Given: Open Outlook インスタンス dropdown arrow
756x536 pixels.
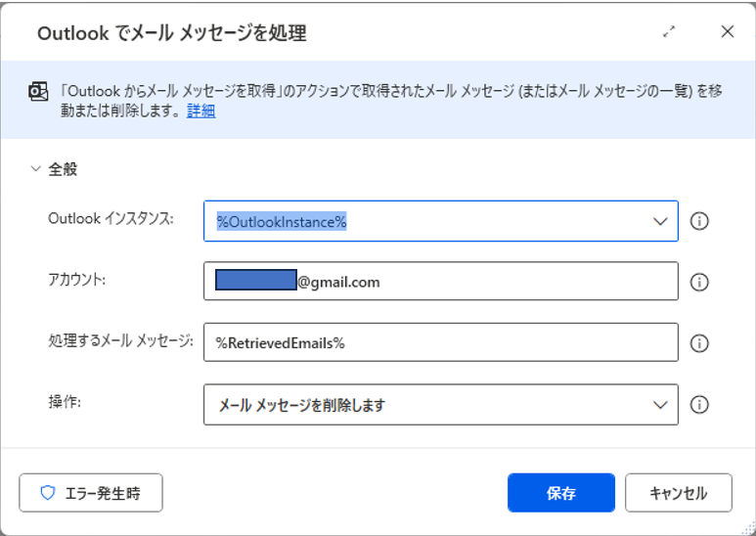Looking at the screenshot, I should tap(660, 221).
